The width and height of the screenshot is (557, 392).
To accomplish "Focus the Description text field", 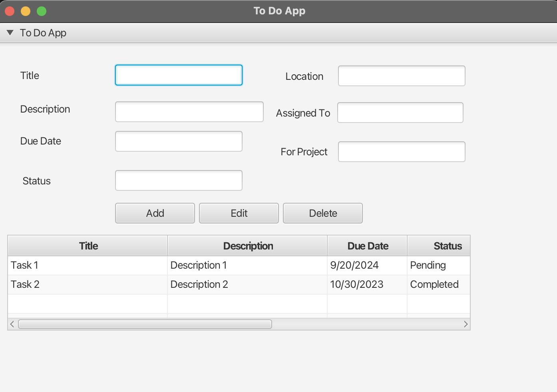I will 189,112.
